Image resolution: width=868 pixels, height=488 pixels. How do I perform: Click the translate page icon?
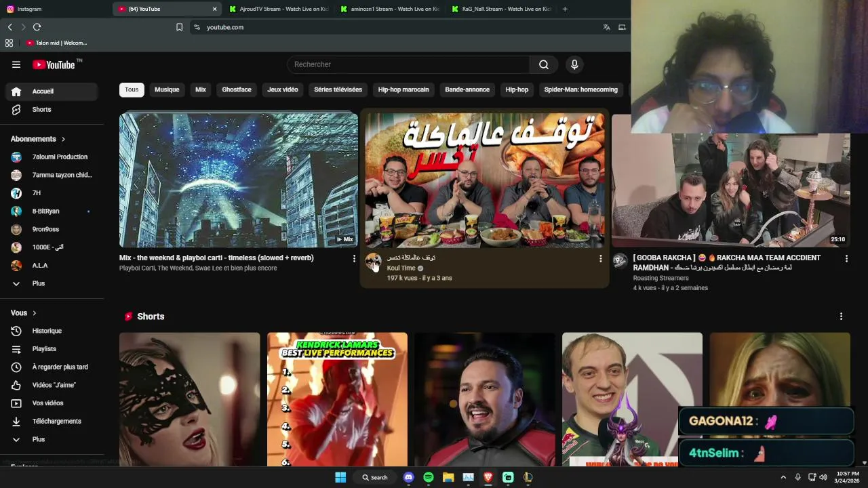point(606,27)
